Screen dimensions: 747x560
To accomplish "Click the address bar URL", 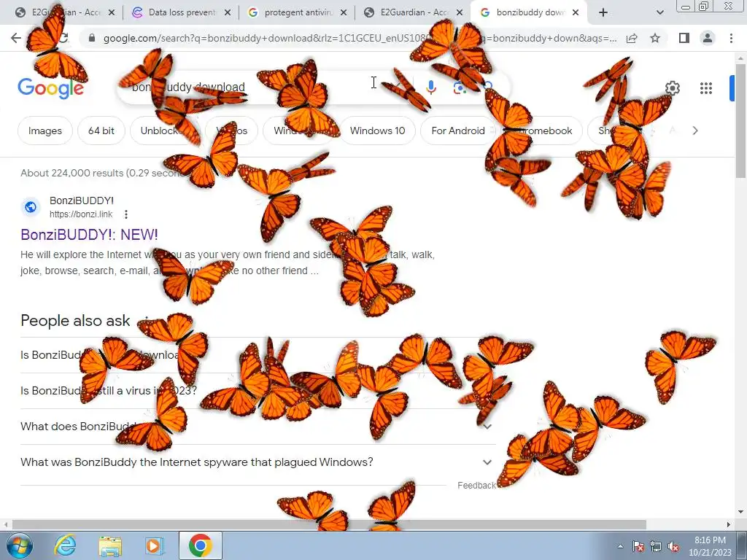I will pos(360,38).
